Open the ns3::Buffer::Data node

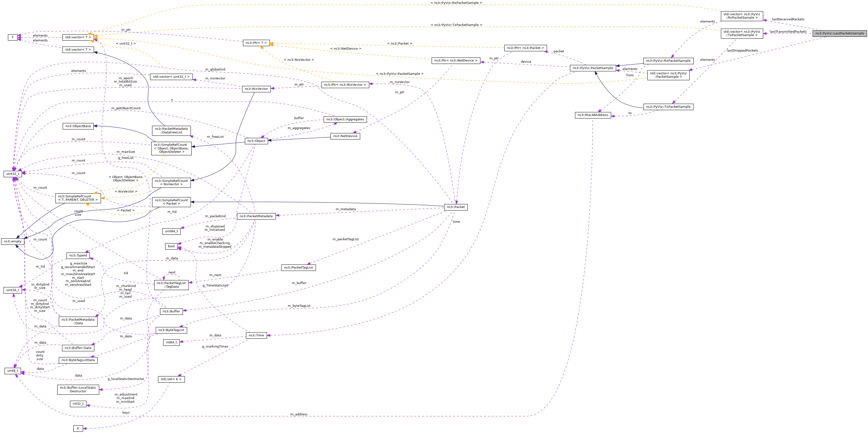coord(78,348)
